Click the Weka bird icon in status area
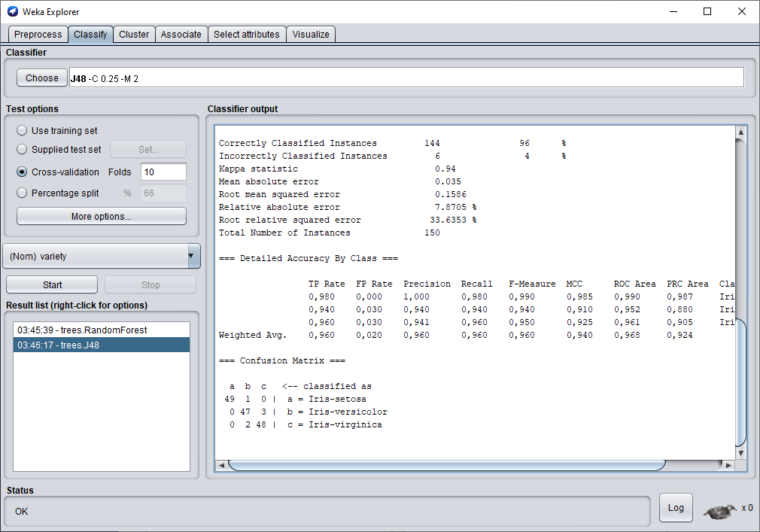The width and height of the screenshot is (760, 532). point(719,511)
